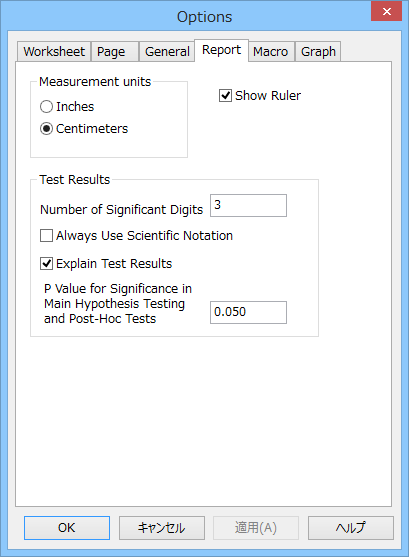The image size is (409, 557).
Task: Open the Graph tab
Action: coord(318,52)
